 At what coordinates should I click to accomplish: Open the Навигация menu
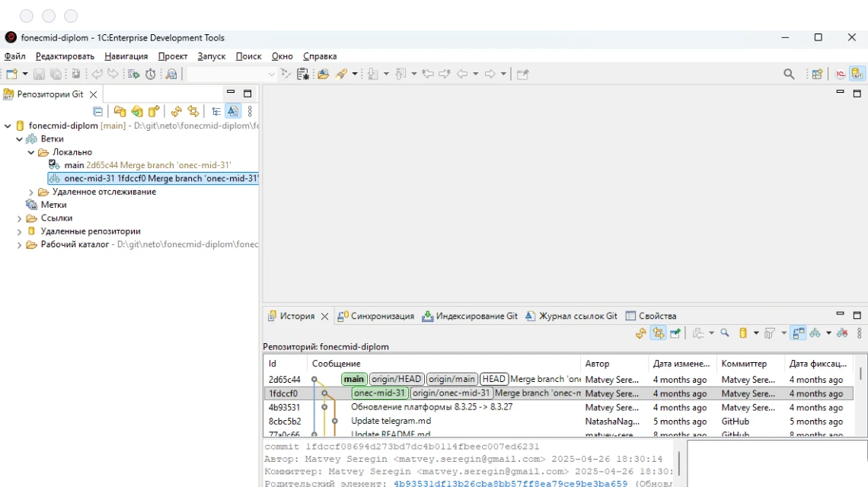coord(126,56)
